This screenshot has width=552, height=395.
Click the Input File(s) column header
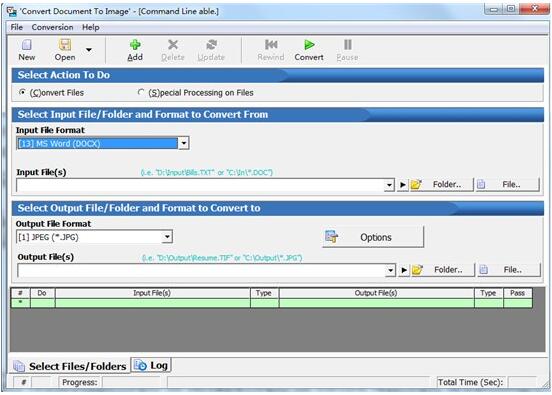coord(152,293)
